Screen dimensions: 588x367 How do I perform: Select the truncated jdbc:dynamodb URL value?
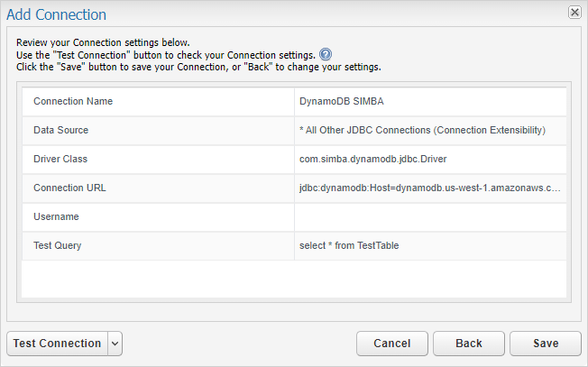coord(430,188)
